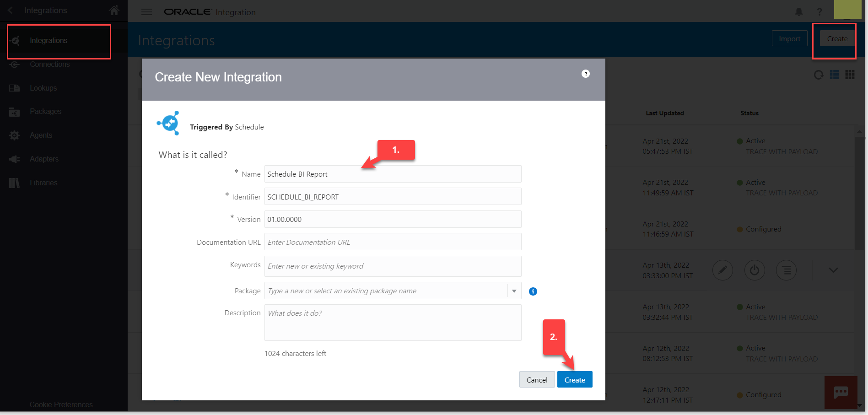Open the Package dropdown arrow

(514, 291)
